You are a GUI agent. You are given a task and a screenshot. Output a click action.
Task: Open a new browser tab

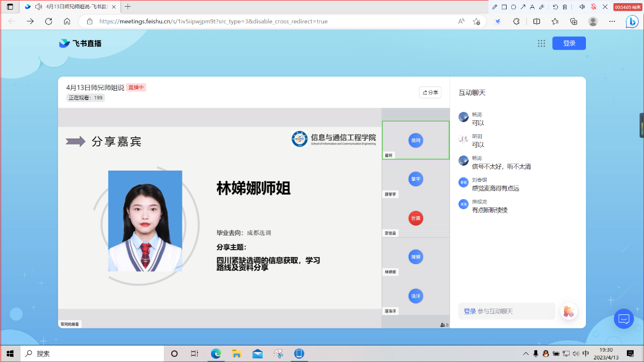pyautogui.click(x=128, y=7)
